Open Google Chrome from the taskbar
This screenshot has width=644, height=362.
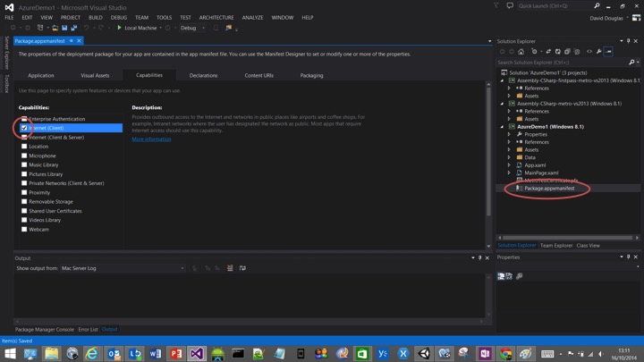tap(505, 353)
